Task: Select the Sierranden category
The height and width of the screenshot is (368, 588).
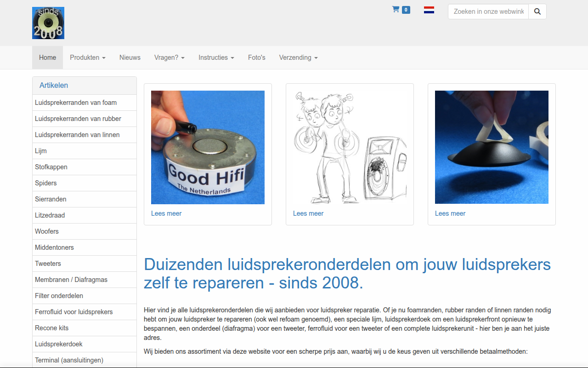Action: 85,199
